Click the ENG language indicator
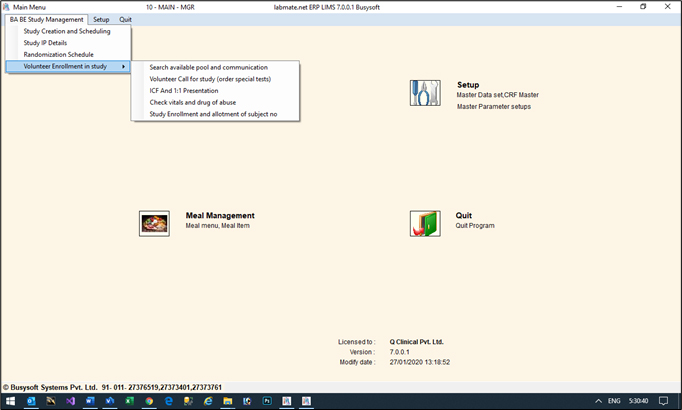Screen dimensions: 682x410 pyautogui.click(x=614, y=401)
